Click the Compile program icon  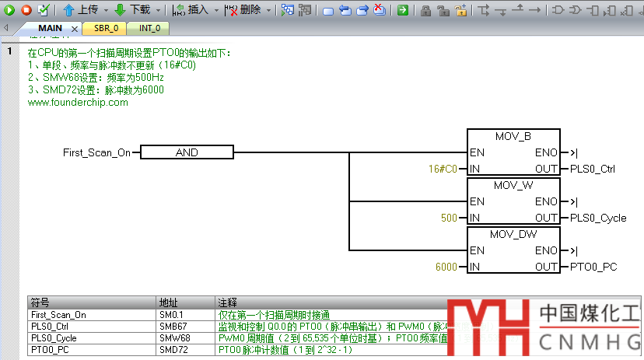(x=43, y=10)
